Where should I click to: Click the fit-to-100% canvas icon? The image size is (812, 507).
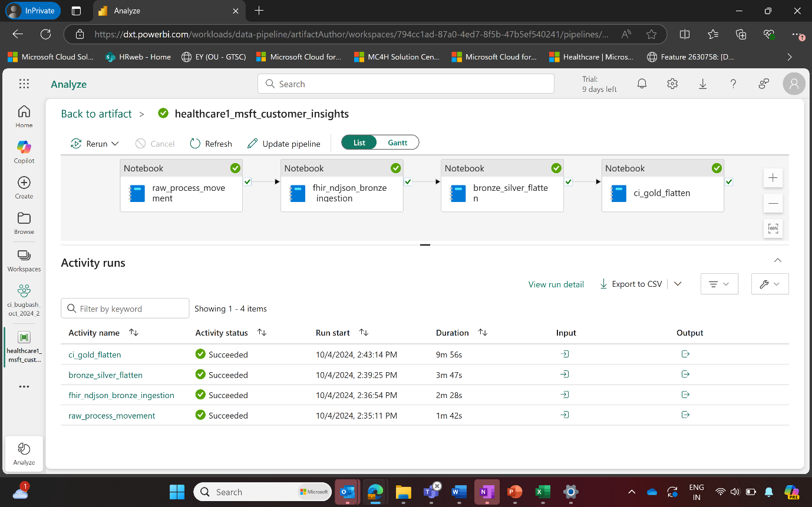(773, 228)
